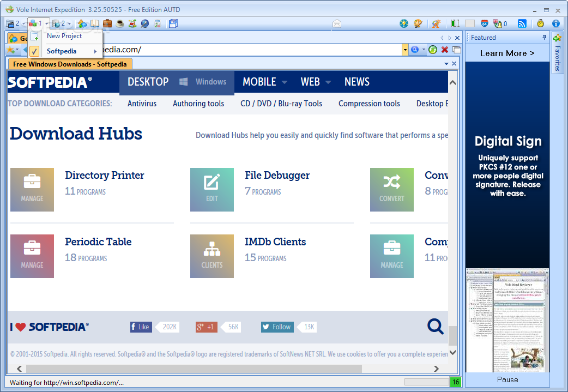
Task: Click the house with cubes toolbar icon
Action: tap(82, 23)
